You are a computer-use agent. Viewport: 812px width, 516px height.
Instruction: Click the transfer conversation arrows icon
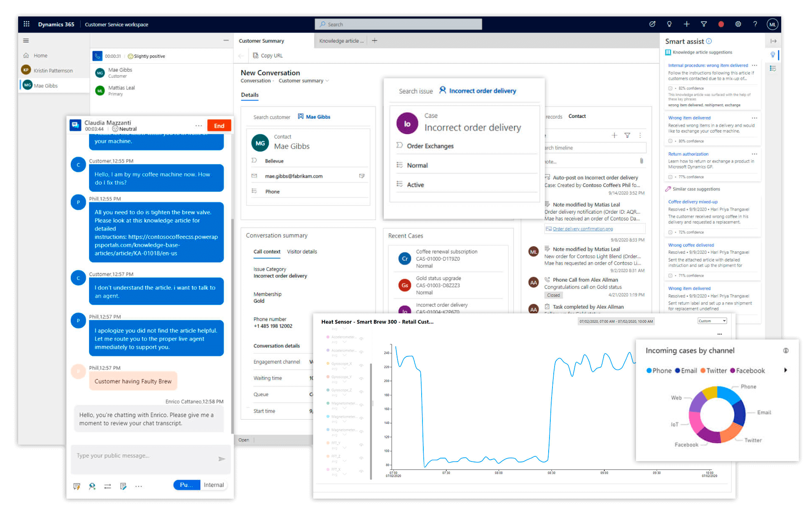[108, 486]
